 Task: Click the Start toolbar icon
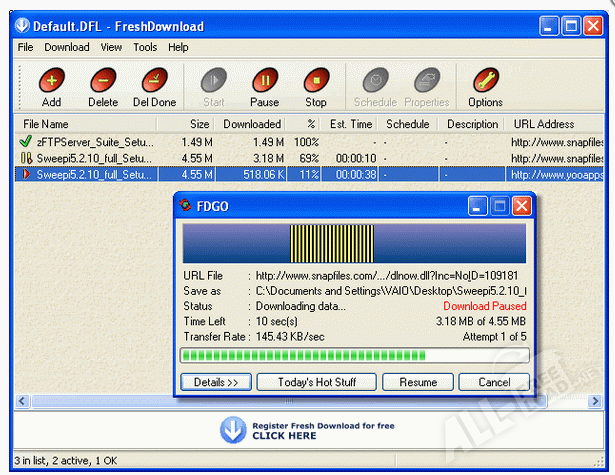[213, 82]
